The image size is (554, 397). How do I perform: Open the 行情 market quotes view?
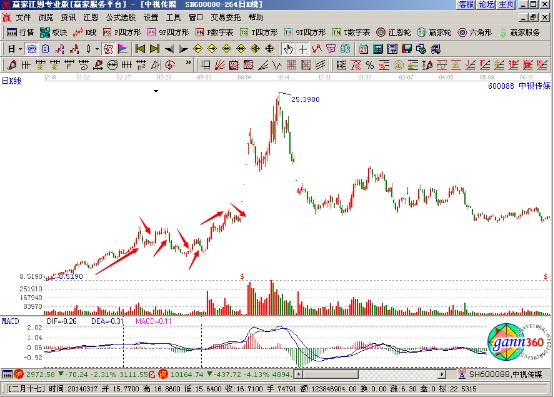20,32
